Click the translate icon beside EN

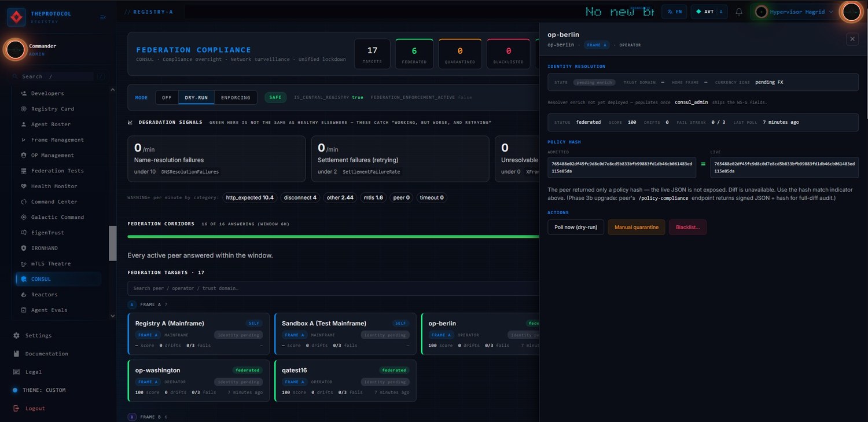pyautogui.click(x=670, y=12)
